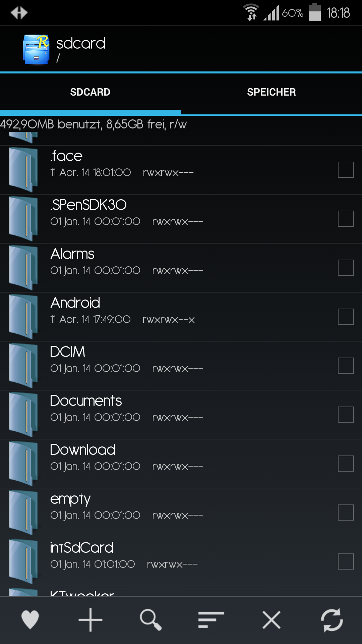Select the Alarms folder checkbox
This screenshot has height=644, width=362.
[x=346, y=268]
